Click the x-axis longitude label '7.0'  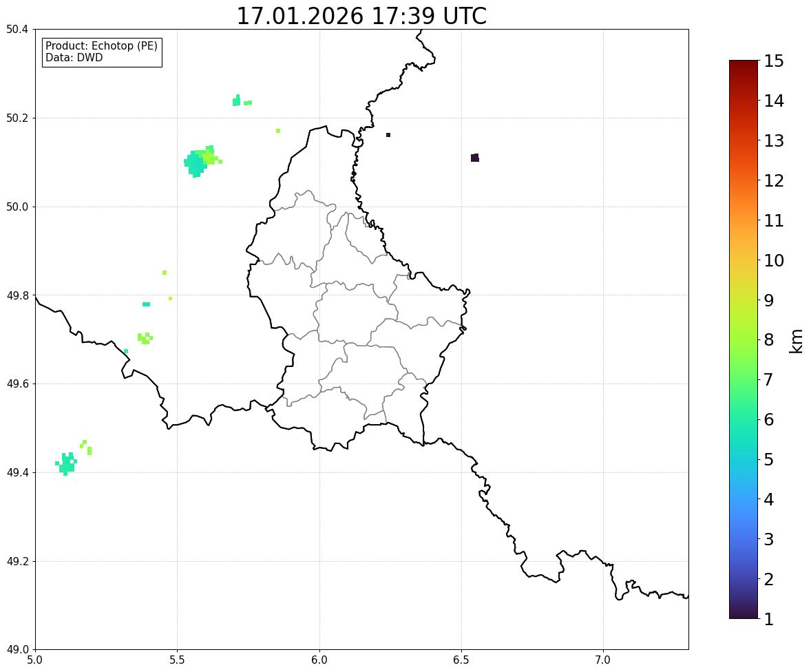[603, 660]
